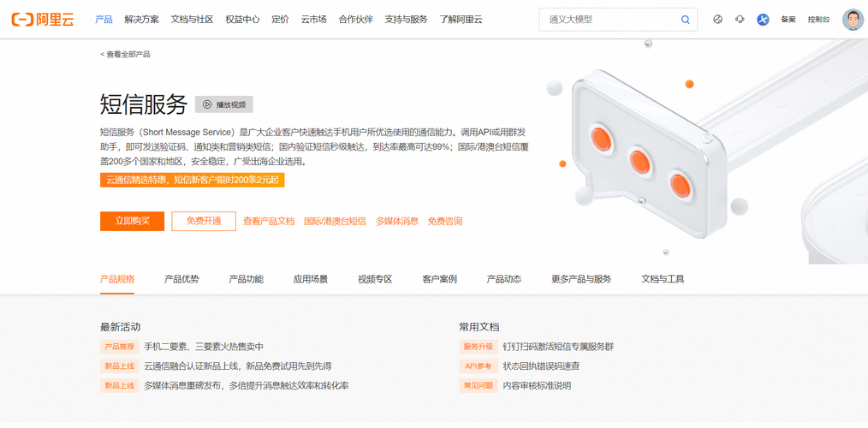
Task: Open the globe icon in the header
Action: [x=718, y=20]
